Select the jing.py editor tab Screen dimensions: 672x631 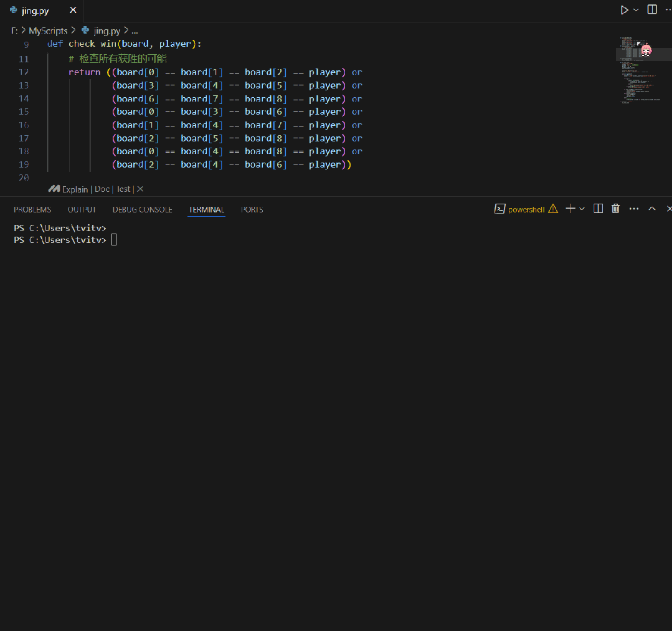click(x=35, y=11)
